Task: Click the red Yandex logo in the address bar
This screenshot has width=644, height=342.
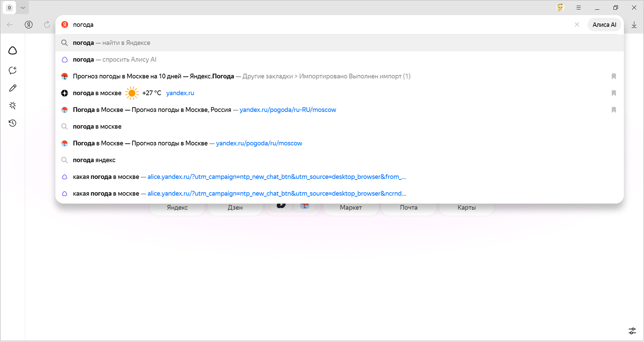Action: pyautogui.click(x=65, y=24)
